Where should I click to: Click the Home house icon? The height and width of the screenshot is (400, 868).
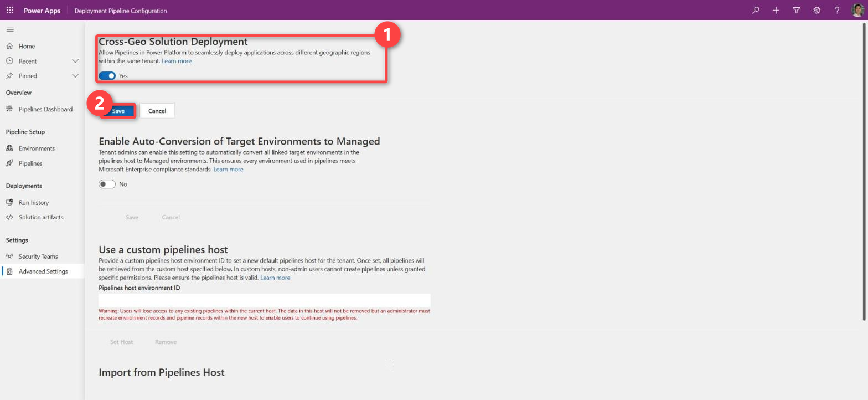(9, 46)
